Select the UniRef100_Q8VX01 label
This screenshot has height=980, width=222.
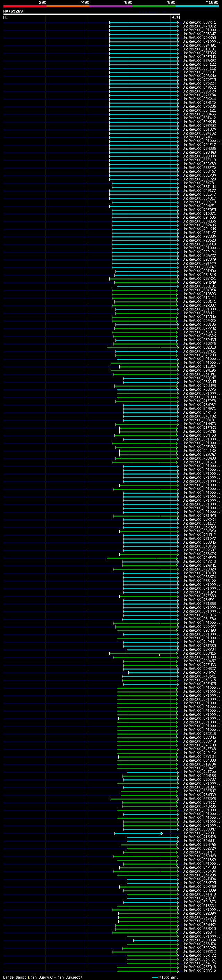coord(199,278)
